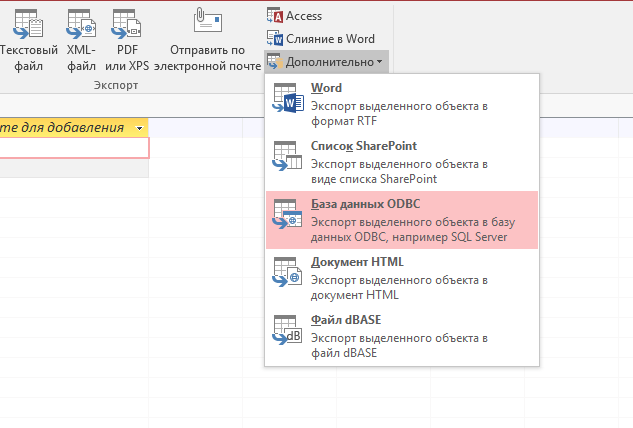Viewport: 633px width, 428px height.
Task: Click the HTML document icon in the menu
Action: point(287,271)
